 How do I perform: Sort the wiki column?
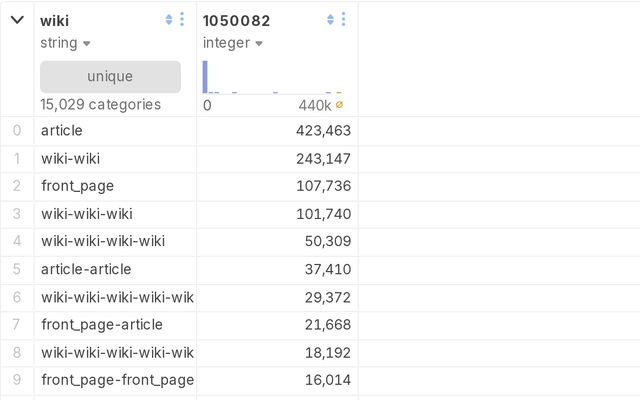coord(169,20)
